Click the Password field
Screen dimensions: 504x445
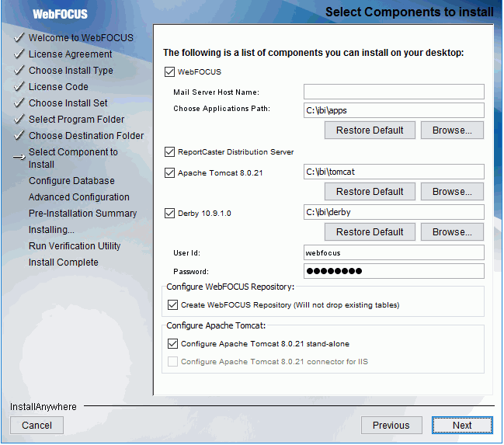[394, 271]
